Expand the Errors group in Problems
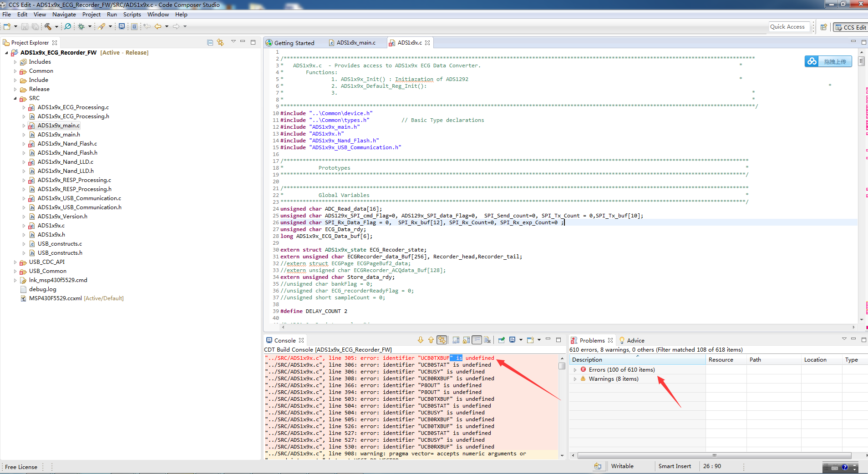The height and width of the screenshot is (474, 868). point(575,370)
